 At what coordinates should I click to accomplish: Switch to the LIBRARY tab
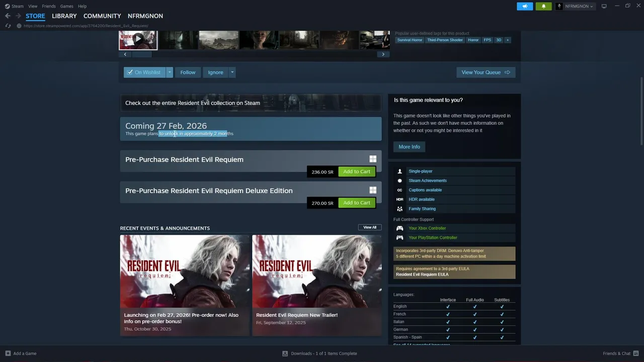(64, 16)
